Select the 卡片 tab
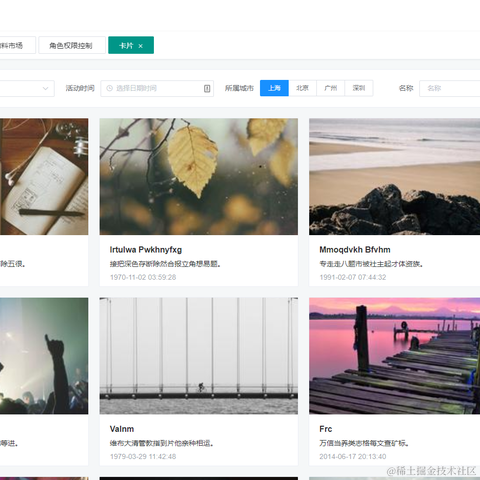This screenshot has width=480, height=480. (131, 45)
